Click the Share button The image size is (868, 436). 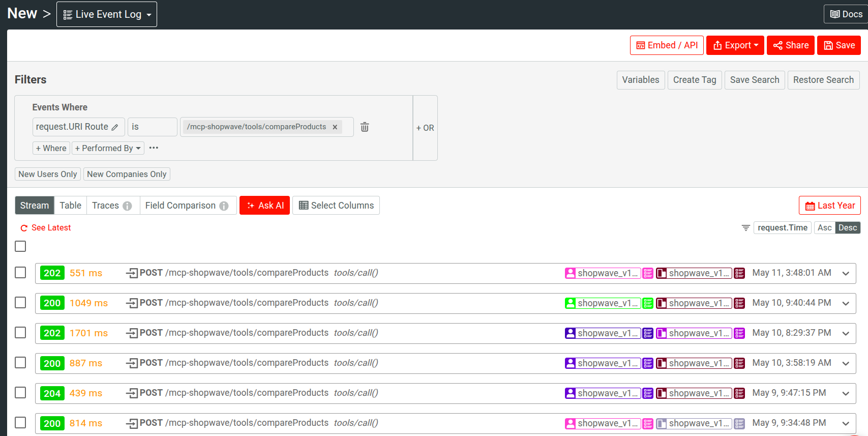[791, 45]
